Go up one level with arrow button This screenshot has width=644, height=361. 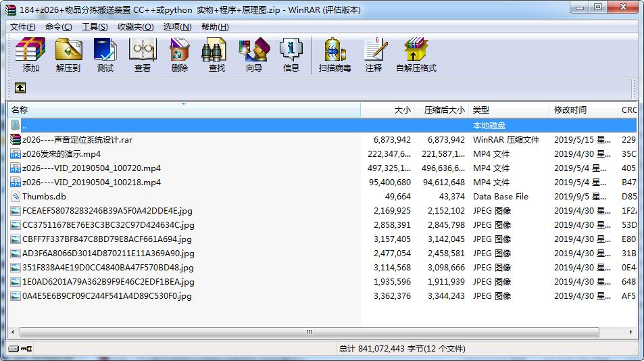20,88
